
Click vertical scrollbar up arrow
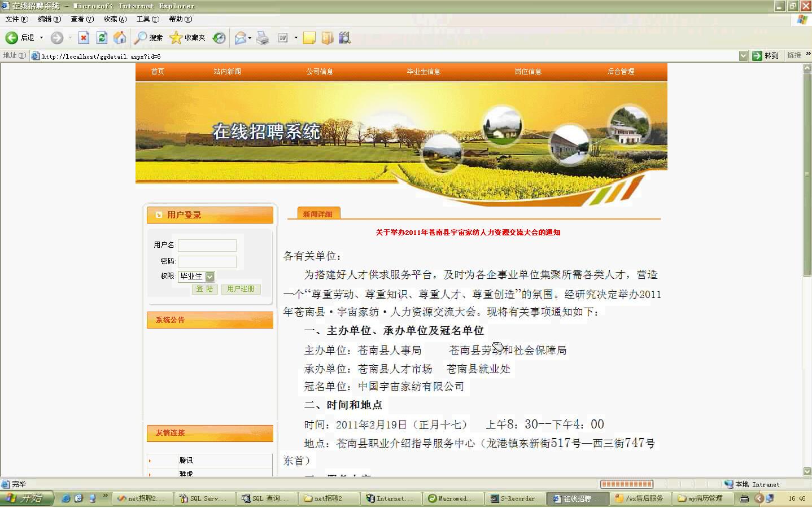pos(807,68)
